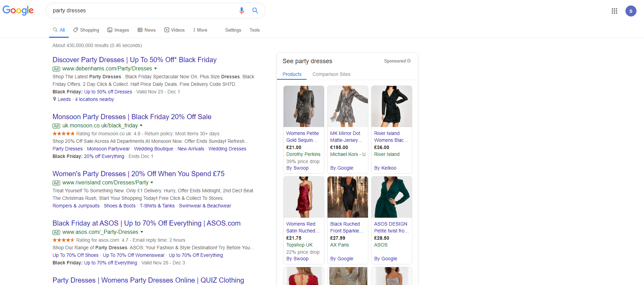This screenshot has width=644, height=285.
Task: Expand the riverisland.com ad URL dropdown arrow
Action: pyautogui.click(x=152, y=183)
